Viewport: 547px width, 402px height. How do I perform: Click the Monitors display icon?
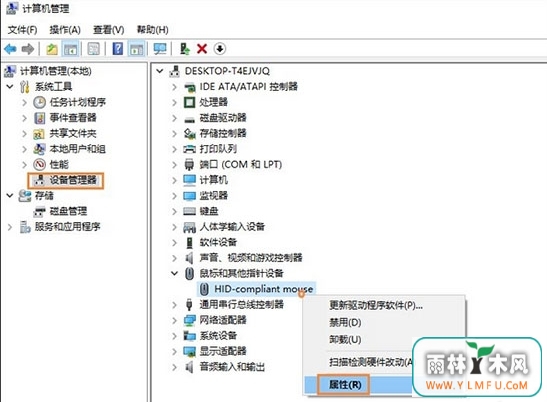189,196
